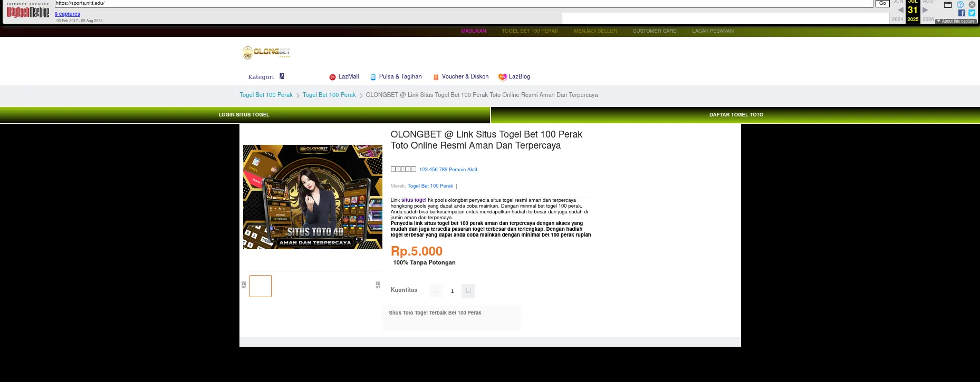Expand the Kategori menu

(261, 77)
